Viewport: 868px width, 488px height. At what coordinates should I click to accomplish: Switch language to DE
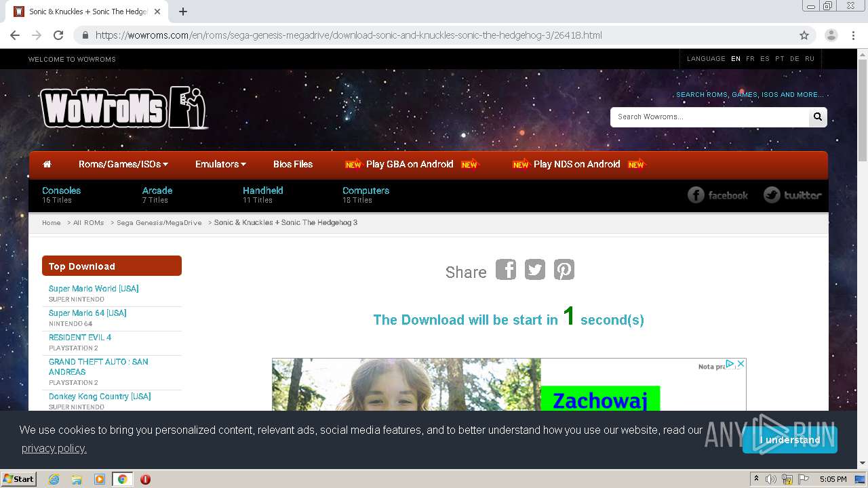795,59
